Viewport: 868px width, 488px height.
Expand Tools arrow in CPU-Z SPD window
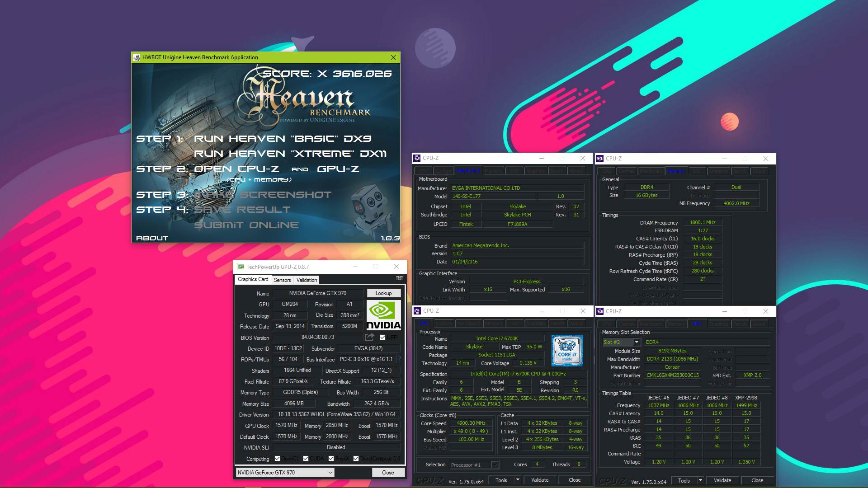point(700,480)
